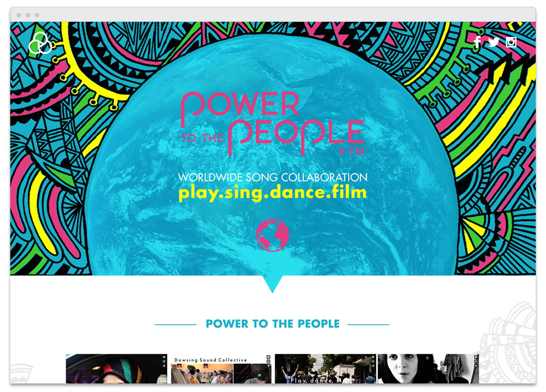Open the Dowsing Sound Collective video thumbnail

[x=221, y=368]
